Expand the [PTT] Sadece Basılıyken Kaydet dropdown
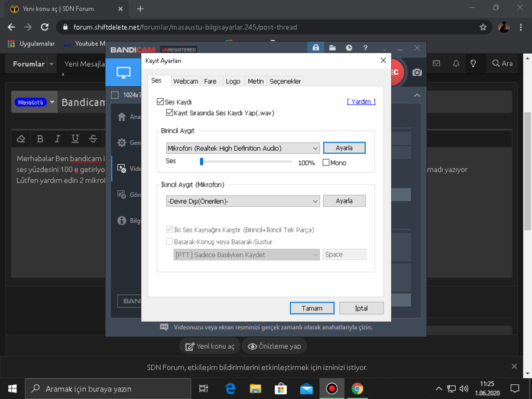Image resolution: width=532 pixels, height=399 pixels. [246, 254]
